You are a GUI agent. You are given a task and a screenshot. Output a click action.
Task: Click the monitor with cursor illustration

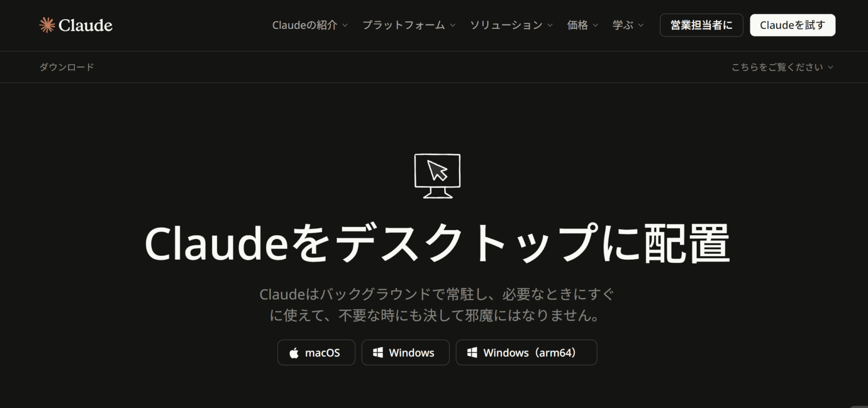(437, 175)
